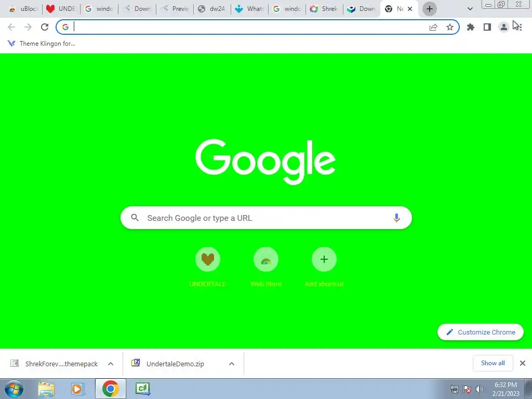Click Show all downloads button
The image size is (532, 399).
coord(493,363)
